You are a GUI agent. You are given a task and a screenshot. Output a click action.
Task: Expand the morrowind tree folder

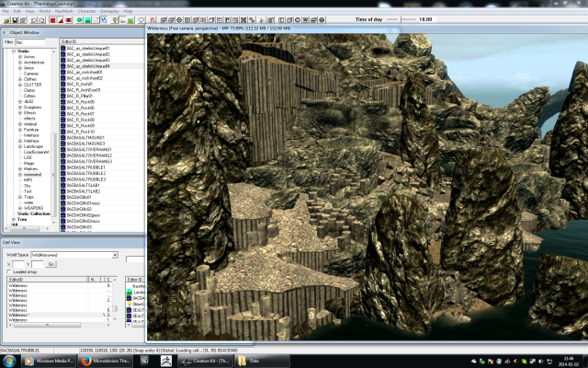click(x=20, y=175)
